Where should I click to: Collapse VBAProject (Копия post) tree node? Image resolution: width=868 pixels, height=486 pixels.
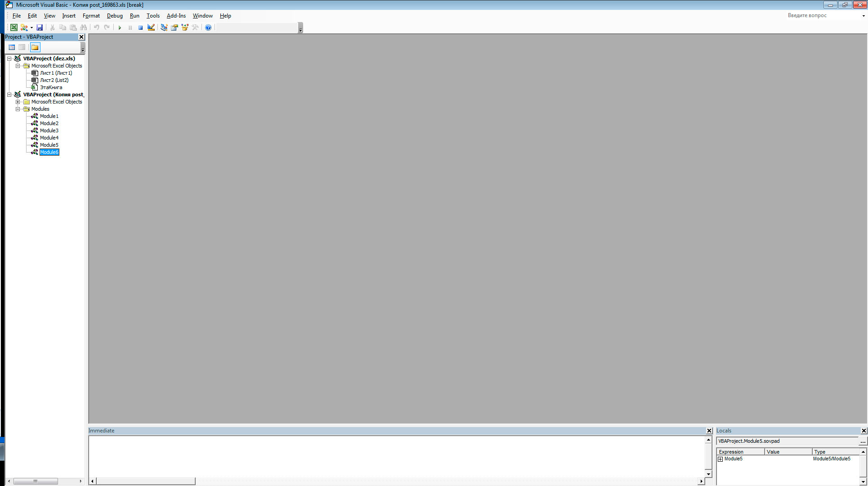[x=9, y=94]
